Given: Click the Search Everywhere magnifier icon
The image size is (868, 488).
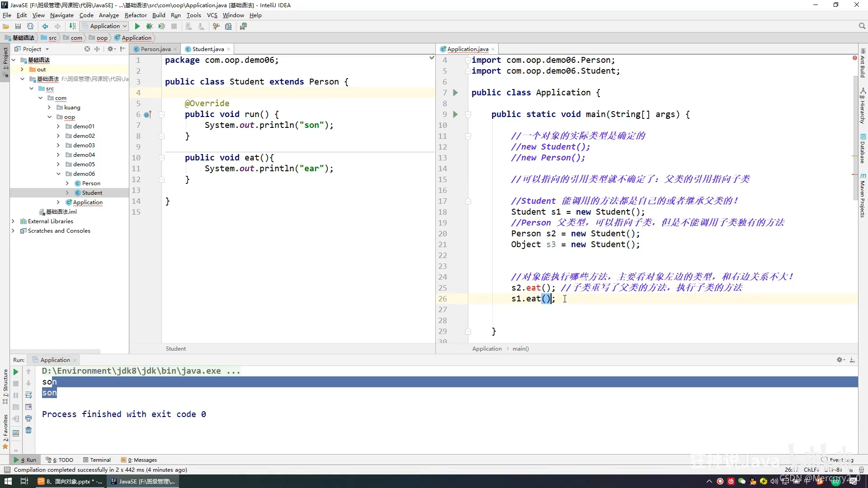Looking at the screenshot, I should pyautogui.click(x=862, y=26).
